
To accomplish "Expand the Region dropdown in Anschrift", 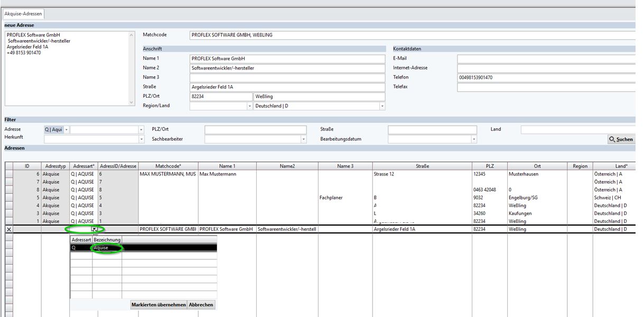I will coord(250,106).
